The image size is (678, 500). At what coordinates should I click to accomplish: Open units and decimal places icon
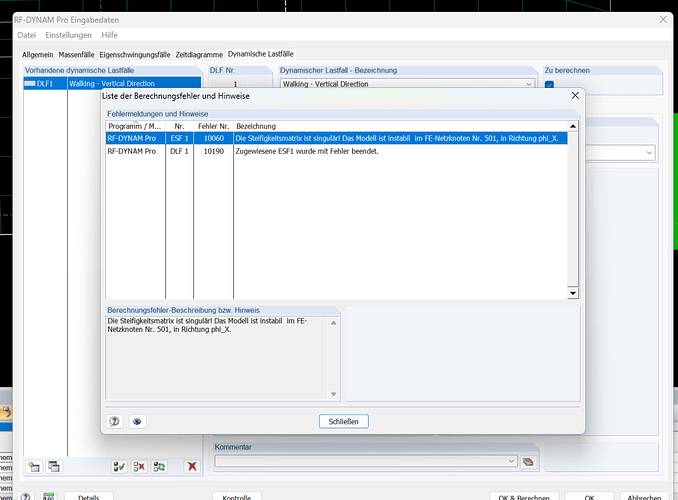[x=48, y=497]
